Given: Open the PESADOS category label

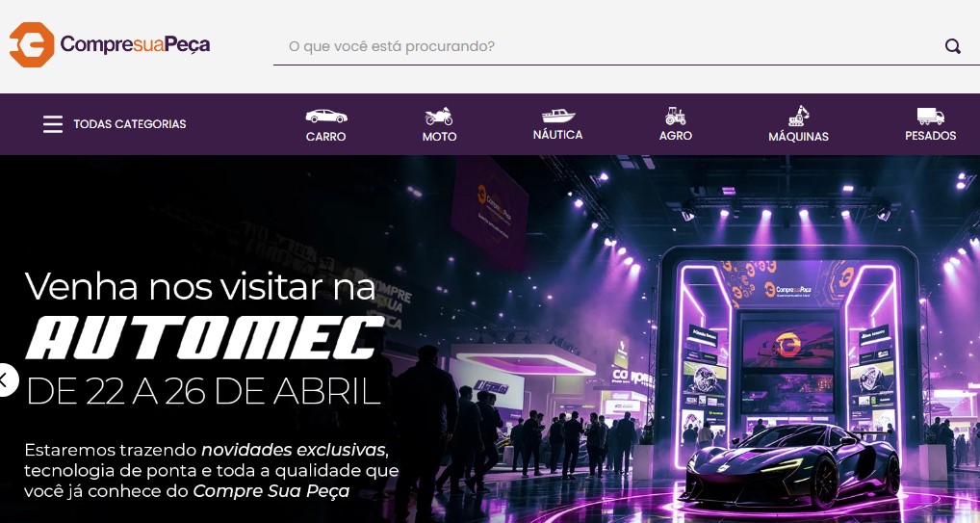Looking at the screenshot, I should (931, 135).
